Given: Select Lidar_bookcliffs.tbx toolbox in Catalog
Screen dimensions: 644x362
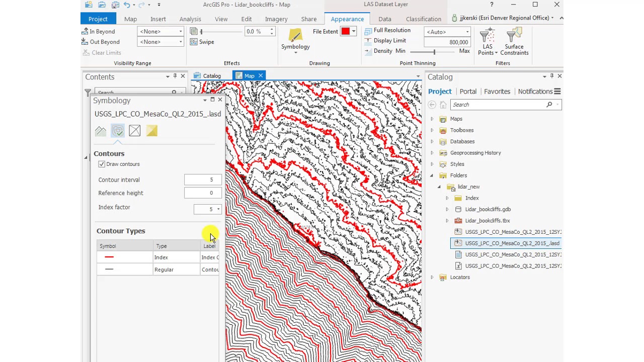Looking at the screenshot, I should [x=488, y=221].
